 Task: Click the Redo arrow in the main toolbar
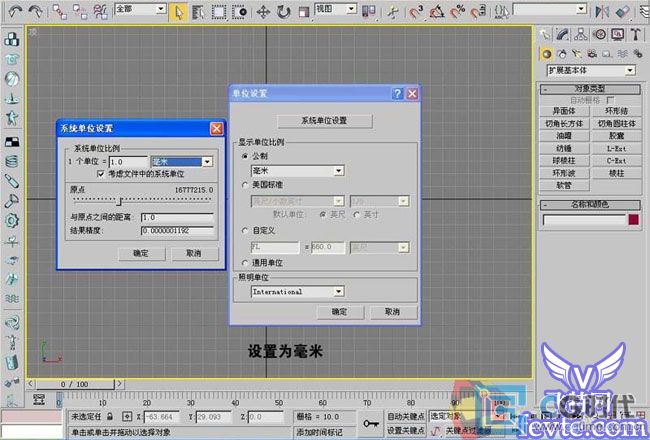click(x=36, y=11)
